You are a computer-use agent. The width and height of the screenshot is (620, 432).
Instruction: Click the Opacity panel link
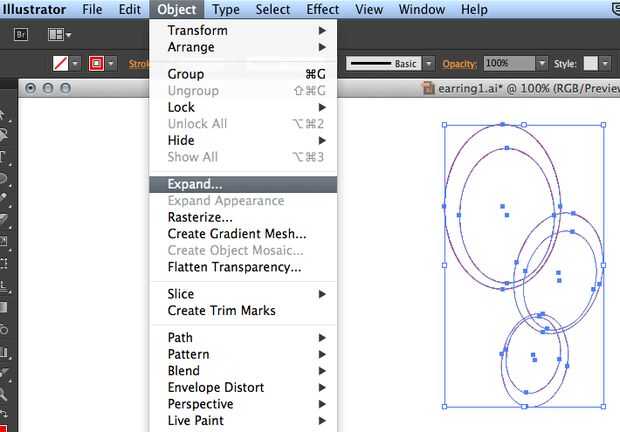459,64
